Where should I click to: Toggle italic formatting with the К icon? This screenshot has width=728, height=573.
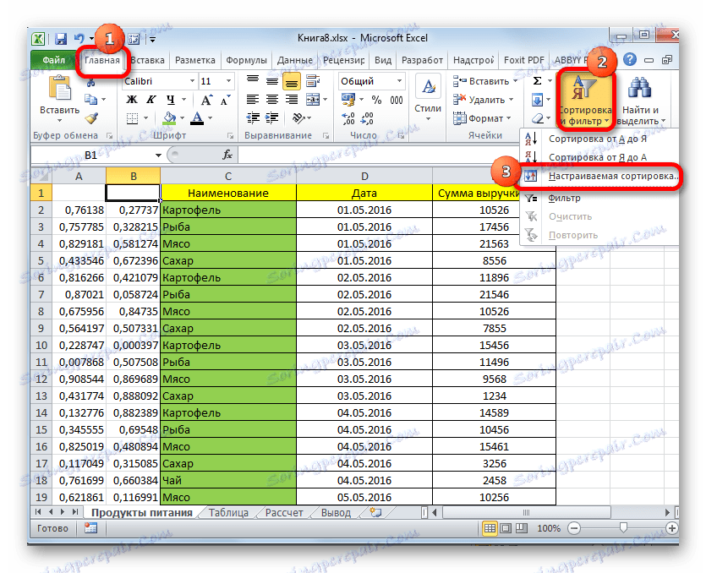[x=151, y=100]
